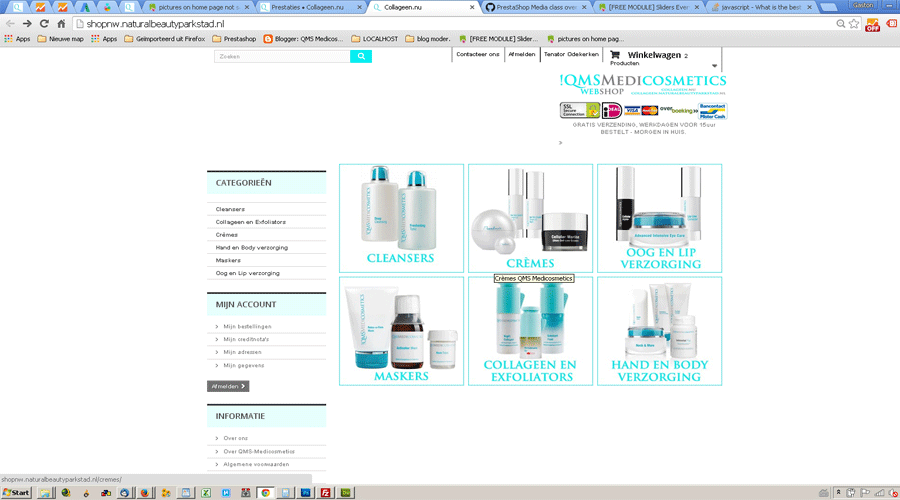900x500 pixels.
Task: Click the SSL Secure Connection badge
Action: 580,110
